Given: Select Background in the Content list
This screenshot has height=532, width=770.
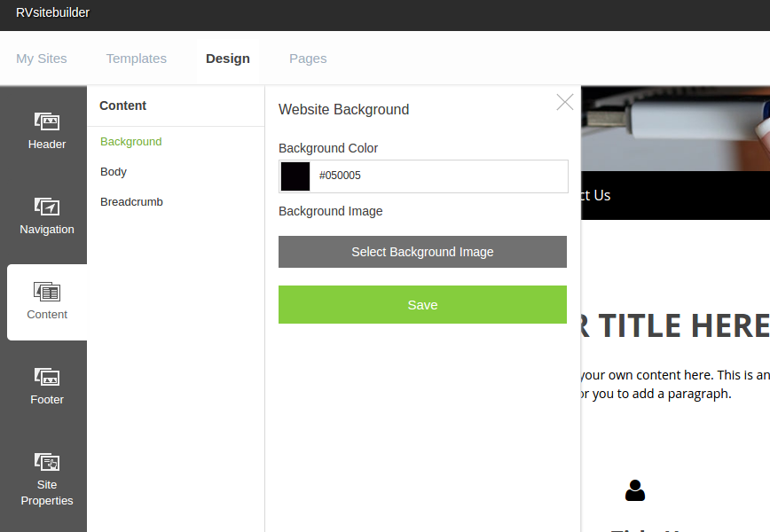Looking at the screenshot, I should coord(131,142).
